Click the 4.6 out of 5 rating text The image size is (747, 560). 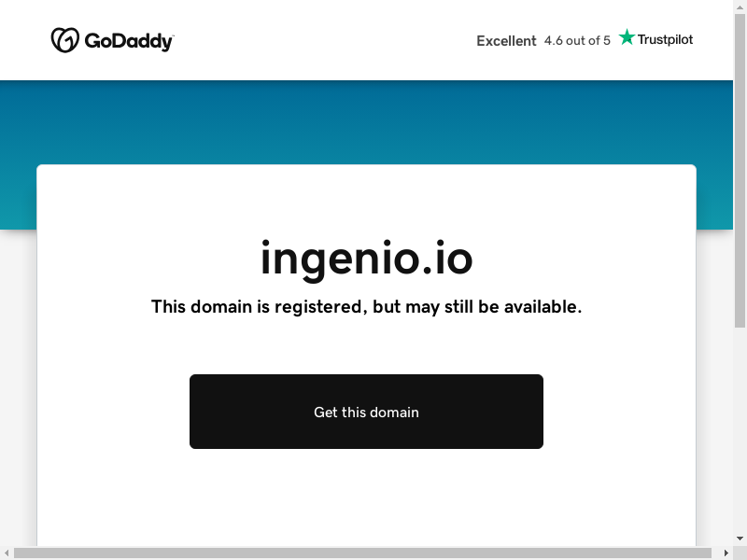(x=577, y=41)
